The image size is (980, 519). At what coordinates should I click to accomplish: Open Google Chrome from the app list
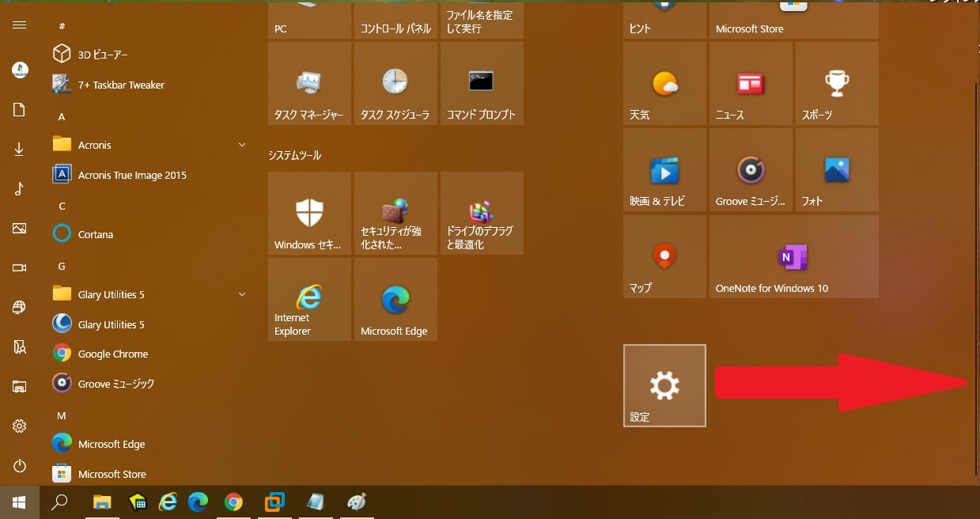[150, 354]
